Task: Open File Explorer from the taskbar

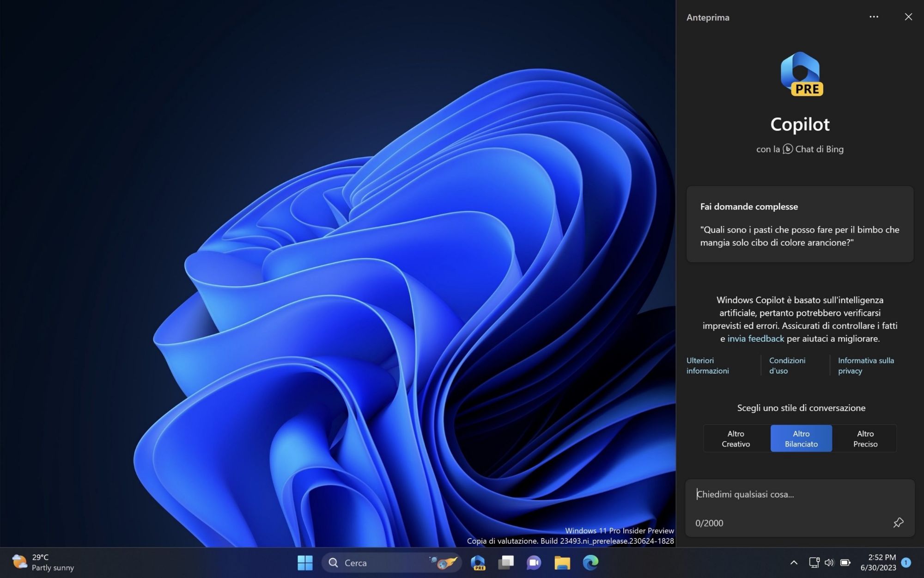Action: click(562, 562)
